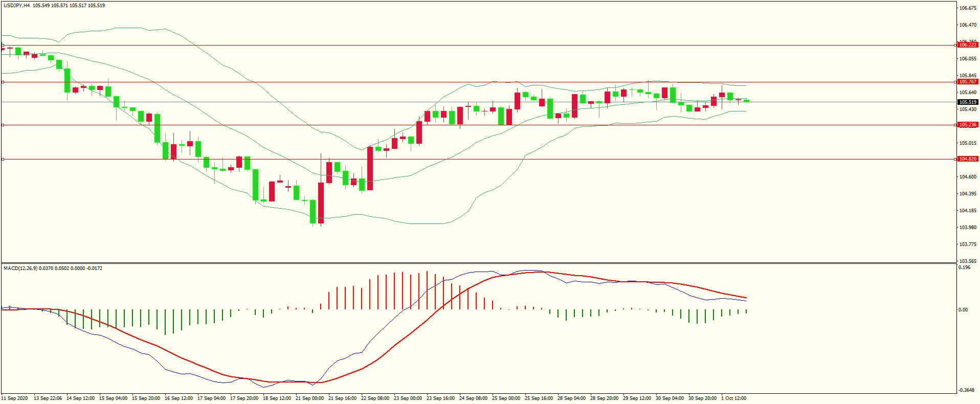Click left anchor handle of the 105.767 line
Screen dimensions: 980x404
(x=3, y=82)
